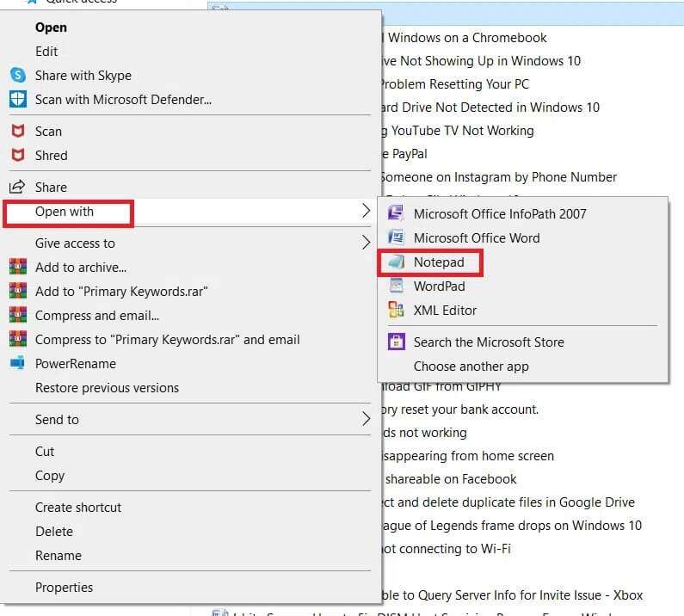This screenshot has height=616, width=684.
Task: Expand the Send to submenu arrow
Action: [366, 419]
